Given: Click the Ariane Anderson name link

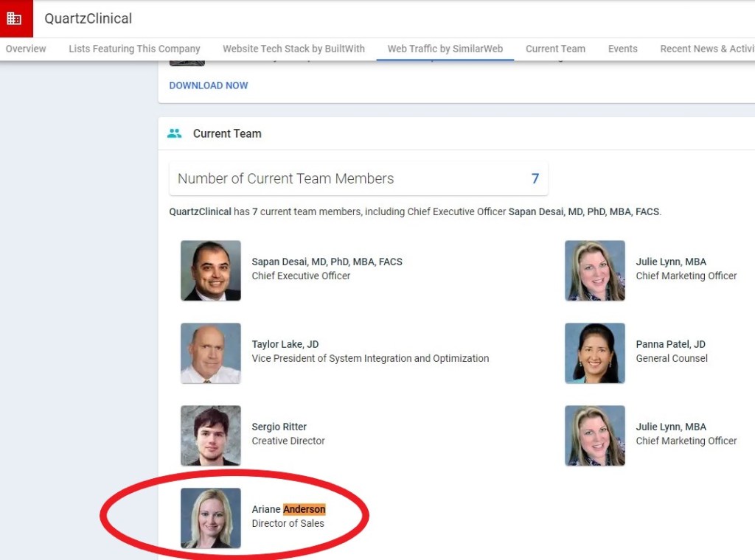Looking at the screenshot, I should tap(288, 509).
